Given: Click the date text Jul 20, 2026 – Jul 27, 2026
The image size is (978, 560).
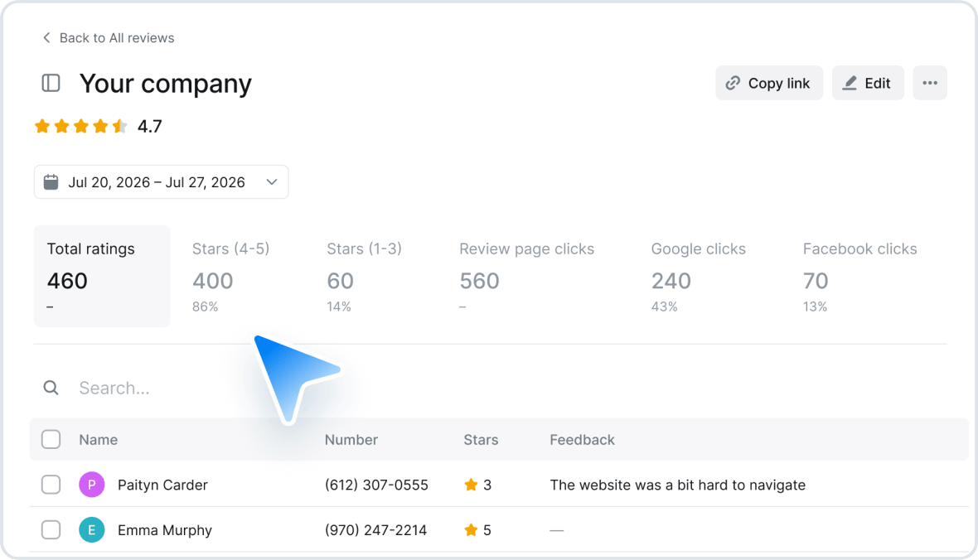Looking at the screenshot, I should pyautogui.click(x=157, y=182).
